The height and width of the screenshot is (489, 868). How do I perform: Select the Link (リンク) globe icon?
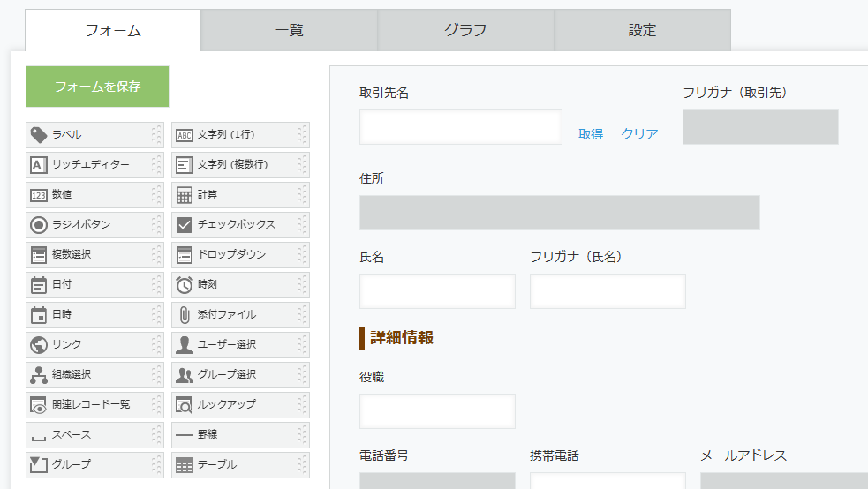coord(39,345)
